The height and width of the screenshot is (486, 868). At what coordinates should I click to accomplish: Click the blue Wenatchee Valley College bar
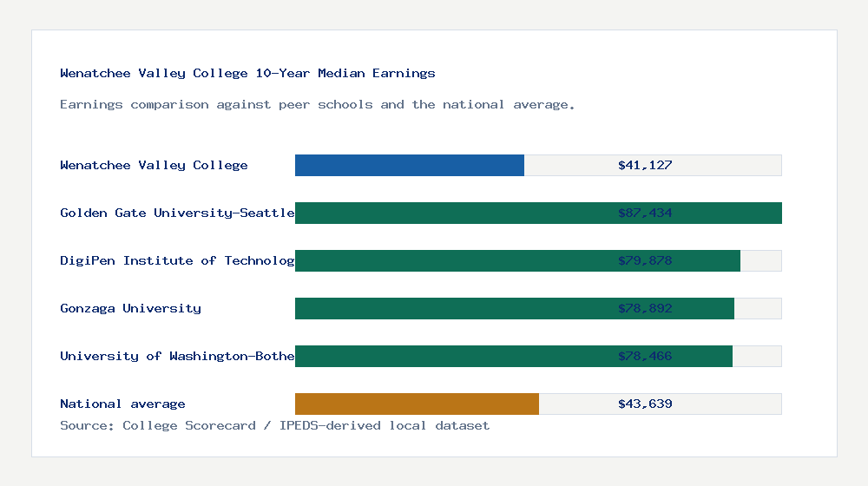tap(409, 166)
